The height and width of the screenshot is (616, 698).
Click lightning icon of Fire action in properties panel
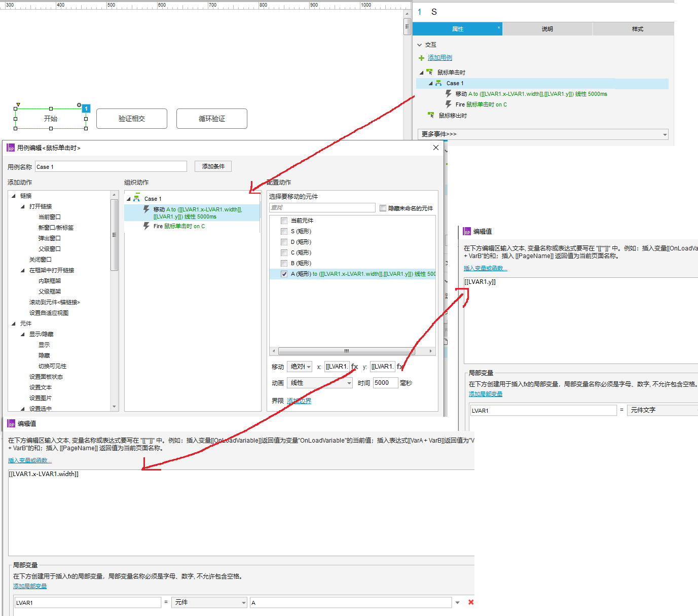(x=448, y=104)
